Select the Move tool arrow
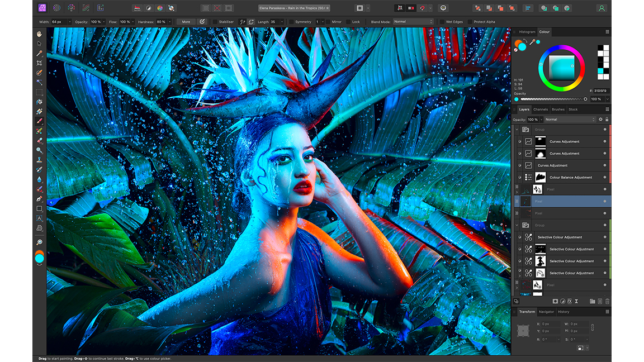Screen dimensions: 644x362 point(40,44)
